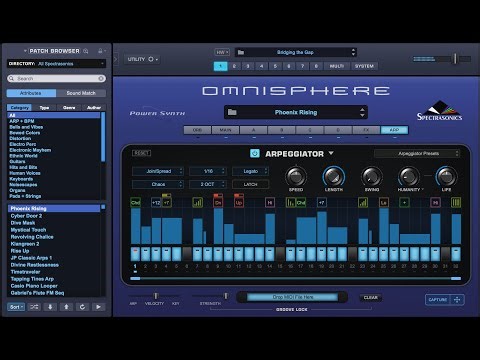The width and height of the screenshot is (480, 360).
Task: Click the Drop MIDI File Here zone
Action: [292, 297]
